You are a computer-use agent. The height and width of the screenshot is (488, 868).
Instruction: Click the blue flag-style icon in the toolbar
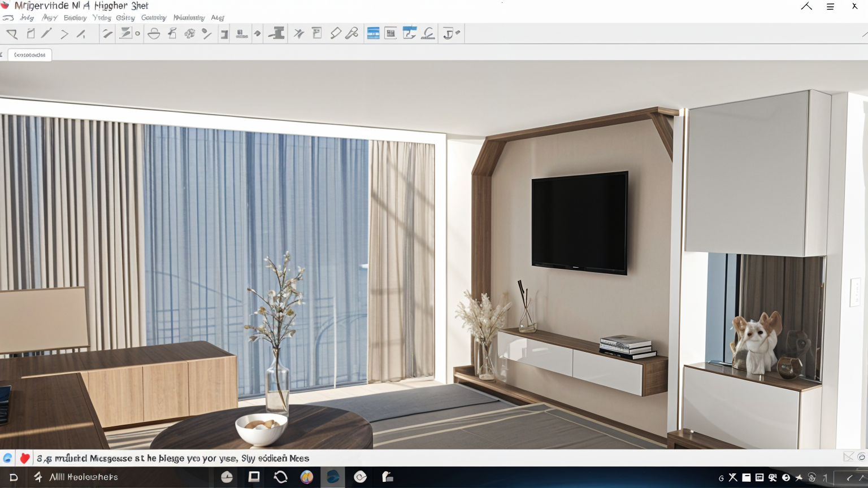[x=409, y=33]
